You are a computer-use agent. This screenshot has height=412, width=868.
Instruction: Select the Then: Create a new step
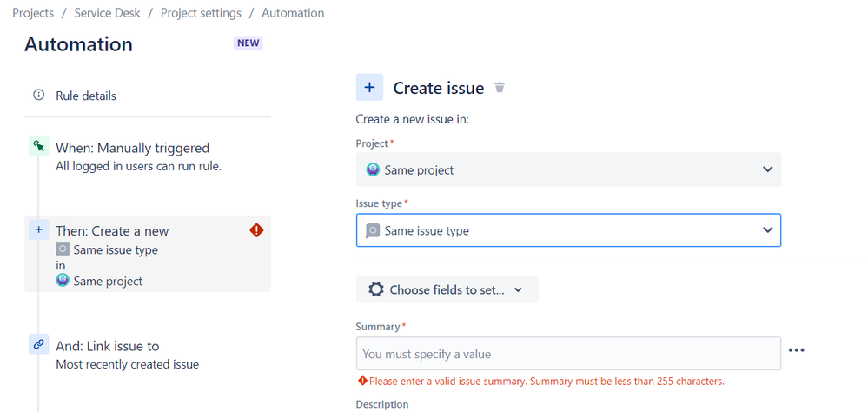coord(148,254)
